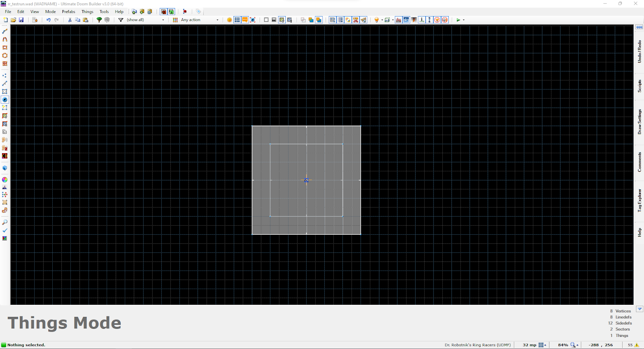Image resolution: width=644 pixels, height=349 pixels.
Task: Enter Visual mode via the blue cube icon
Action: (5, 168)
